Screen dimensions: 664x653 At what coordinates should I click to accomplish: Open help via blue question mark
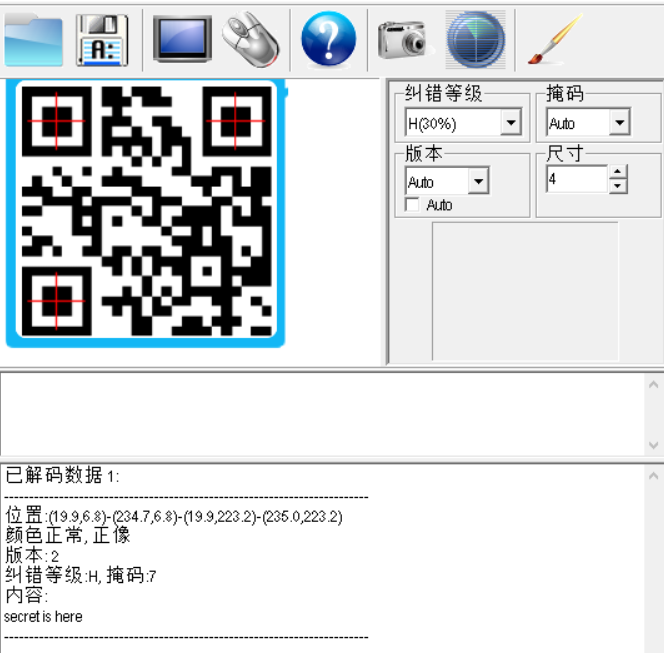click(x=329, y=39)
